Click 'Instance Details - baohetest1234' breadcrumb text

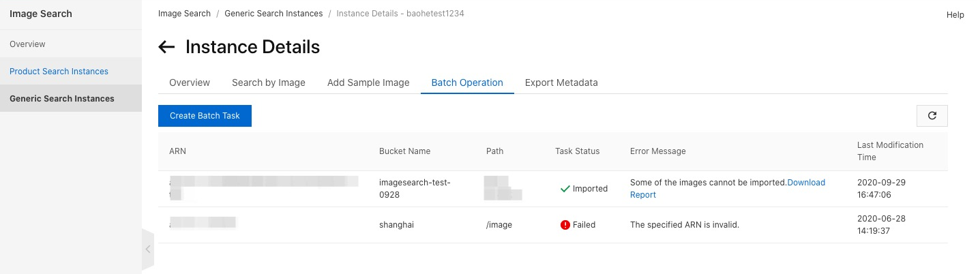click(x=400, y=14)
